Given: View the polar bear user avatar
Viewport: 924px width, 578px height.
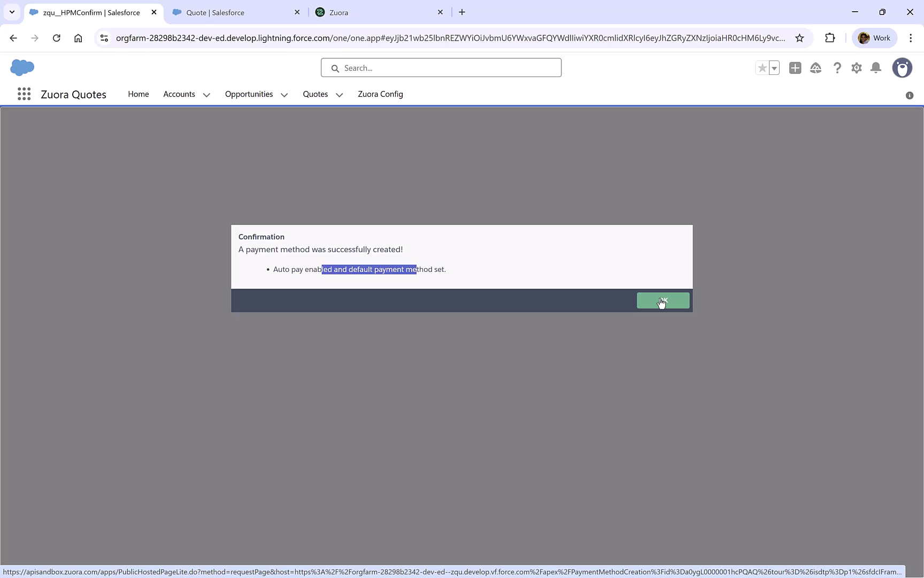Looking at the screenshot, I should [902, 68].
